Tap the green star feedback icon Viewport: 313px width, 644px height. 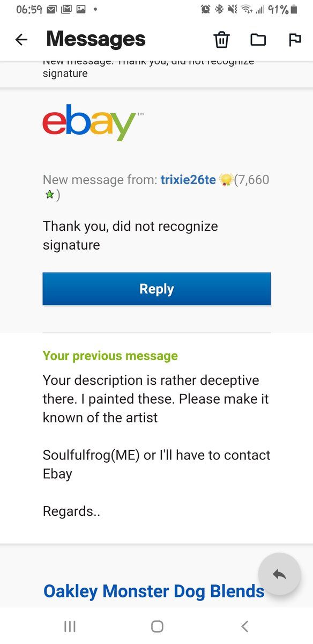click(49, 194)
